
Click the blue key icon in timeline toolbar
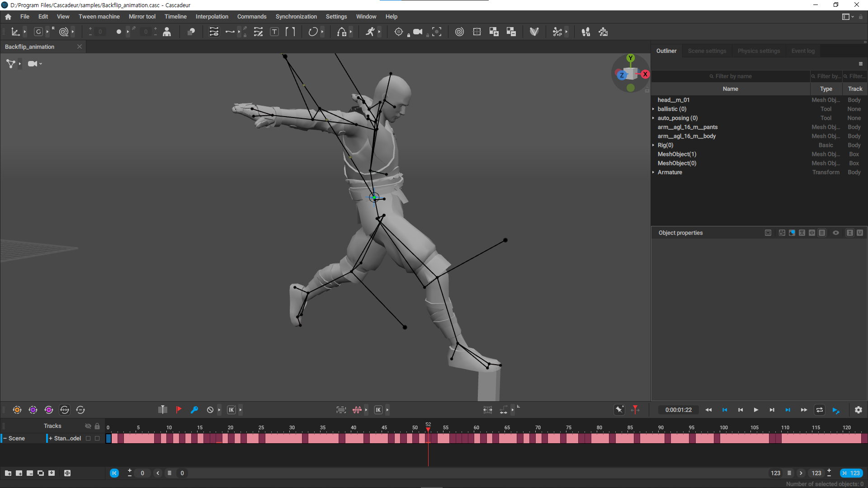click(194, 410)
